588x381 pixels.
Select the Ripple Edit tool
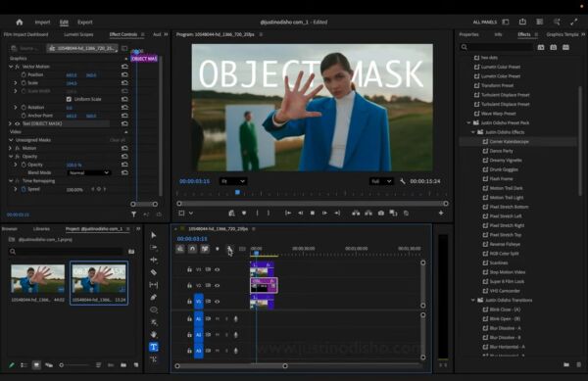(154, 260)
